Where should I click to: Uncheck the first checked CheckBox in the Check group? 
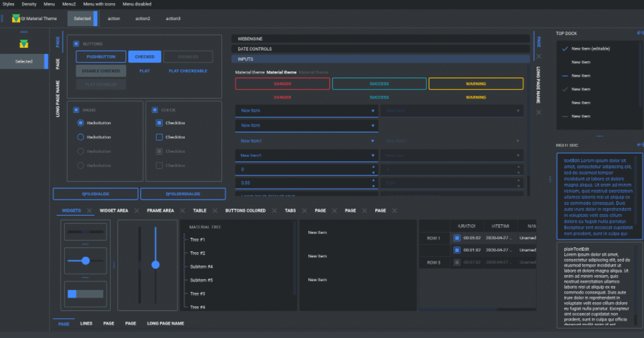[159, 123]
